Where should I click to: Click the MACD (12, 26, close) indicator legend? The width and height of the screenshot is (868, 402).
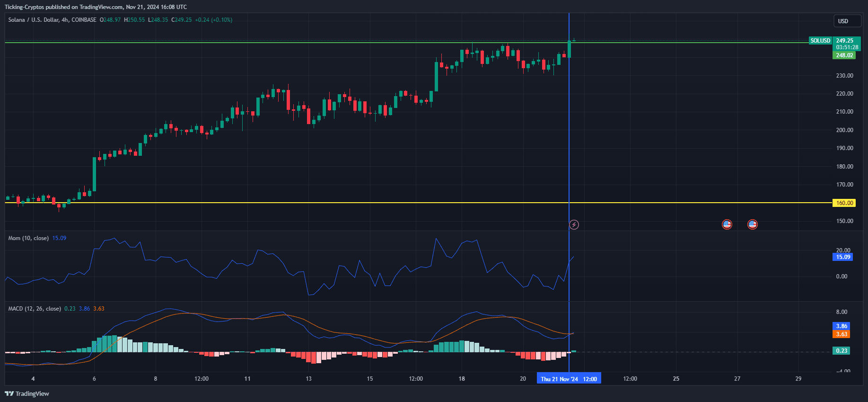coord(35,309)
